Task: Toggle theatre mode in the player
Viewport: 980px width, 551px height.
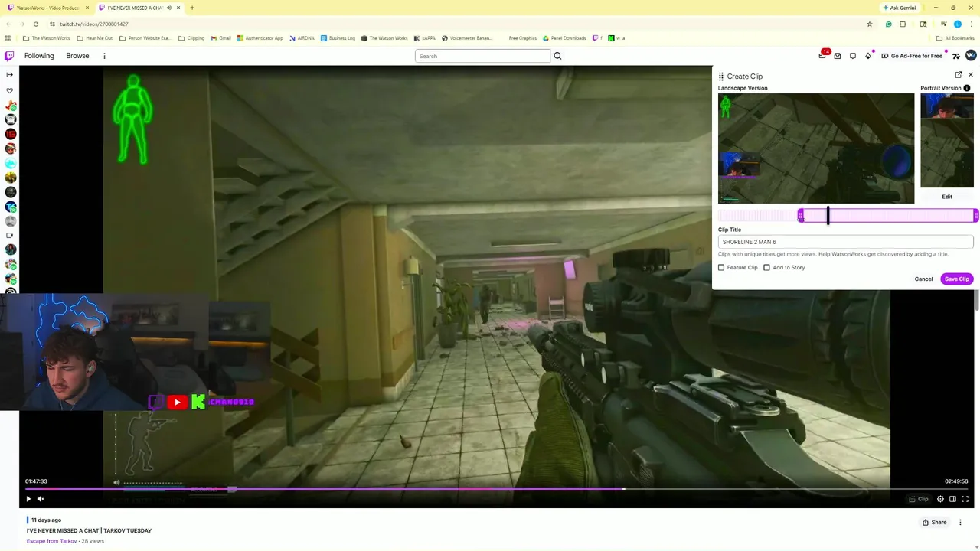Action: pyautogui.click(x=952, y=499)
